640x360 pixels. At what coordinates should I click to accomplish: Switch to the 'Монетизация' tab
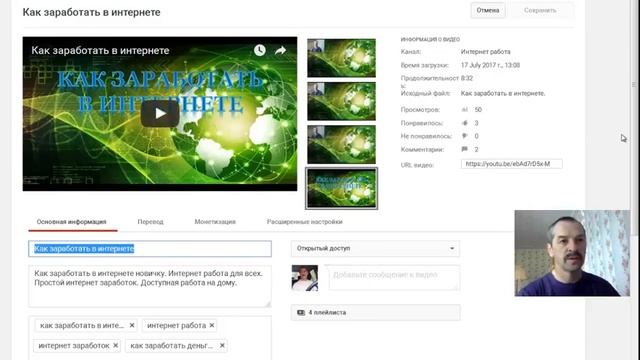click(215, 222)
